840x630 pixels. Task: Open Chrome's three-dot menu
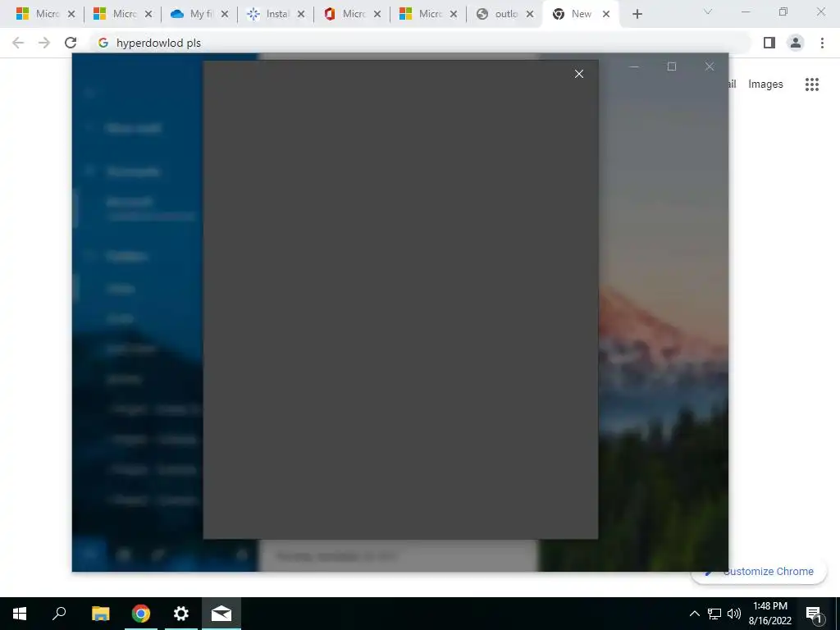tap(822, 43)
